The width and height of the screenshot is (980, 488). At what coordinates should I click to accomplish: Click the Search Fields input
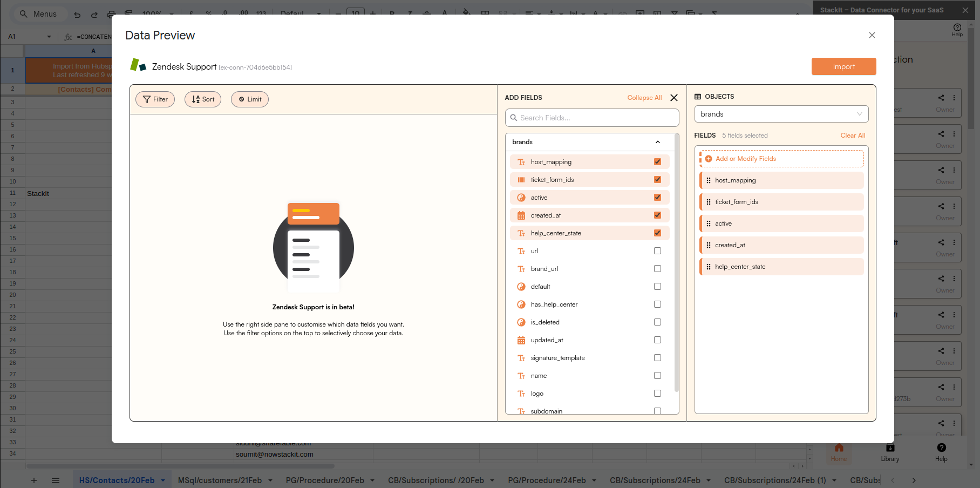click(x=592, y=118)
